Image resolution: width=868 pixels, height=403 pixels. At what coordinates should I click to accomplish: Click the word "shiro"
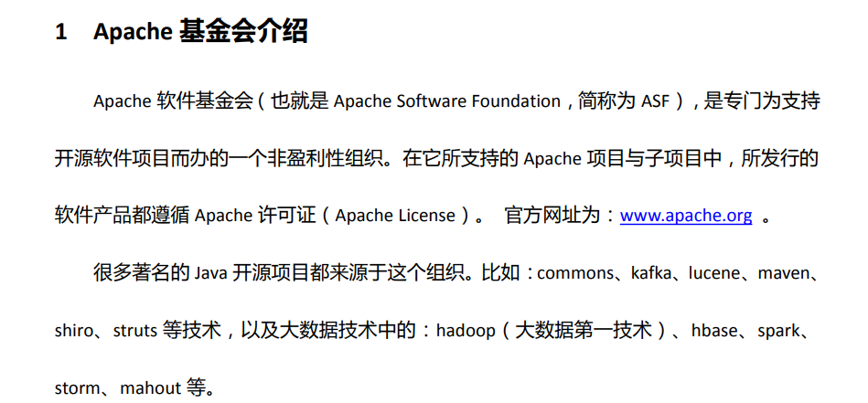click(x=73, y=331)
